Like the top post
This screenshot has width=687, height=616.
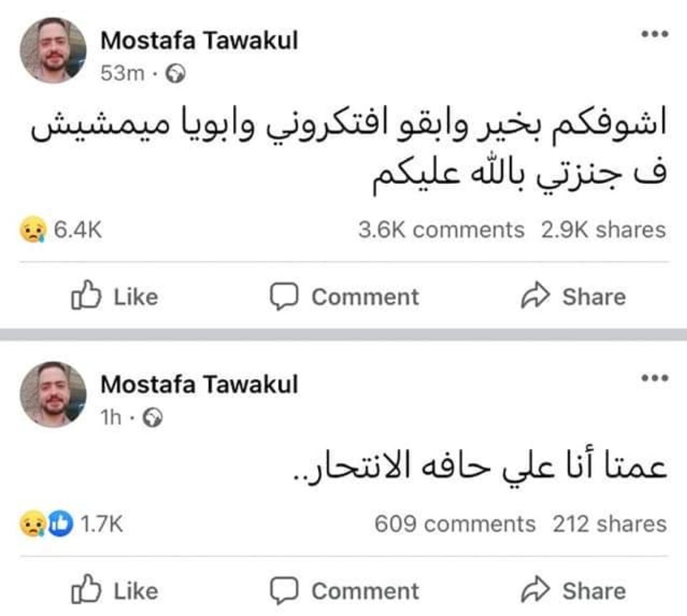tap(115, 297)
